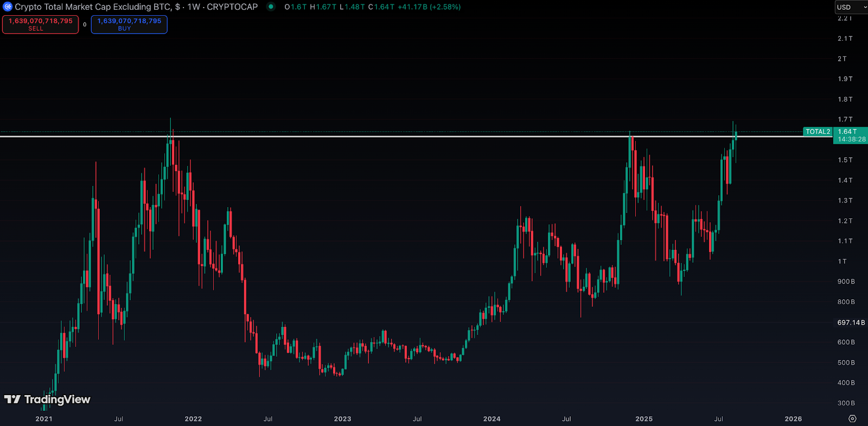The width and height of the screenshot is (868, 426).
Task: Open the USD currency dropdown
Action: point(851,7)
